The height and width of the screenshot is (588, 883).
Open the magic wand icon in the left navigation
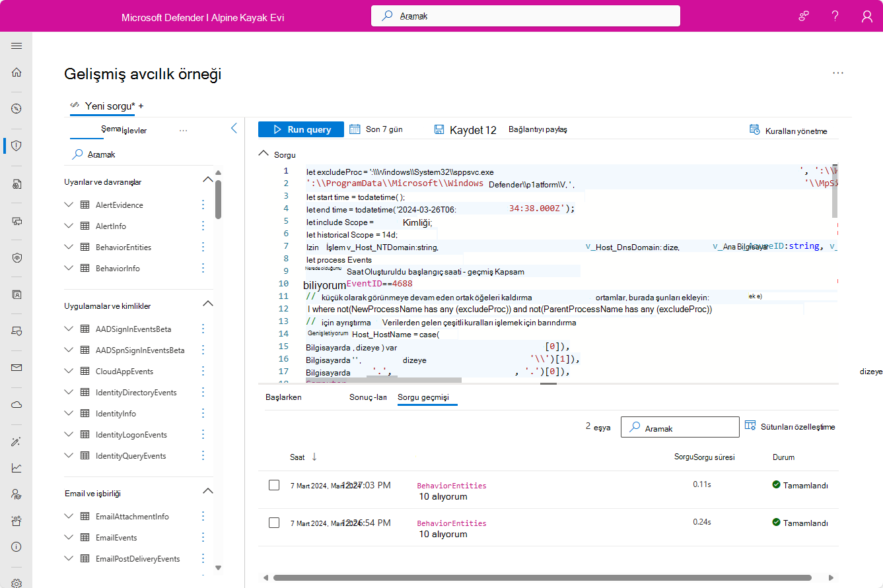(17, 441)
